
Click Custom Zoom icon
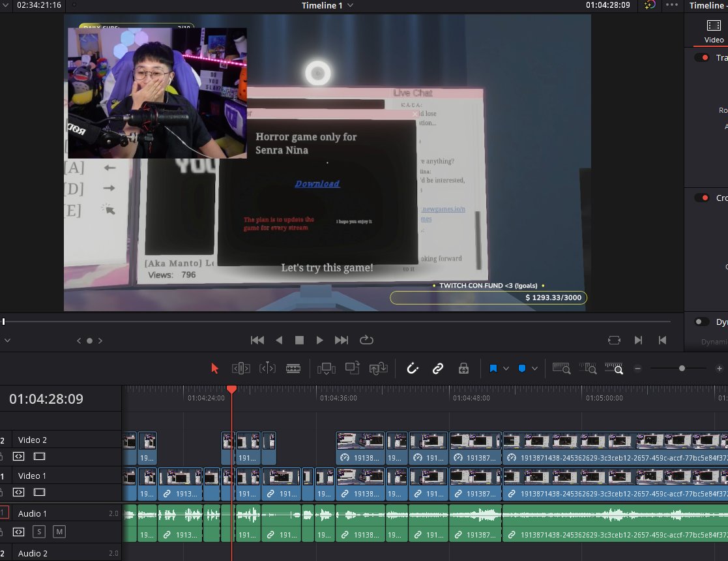coord(614,369)
